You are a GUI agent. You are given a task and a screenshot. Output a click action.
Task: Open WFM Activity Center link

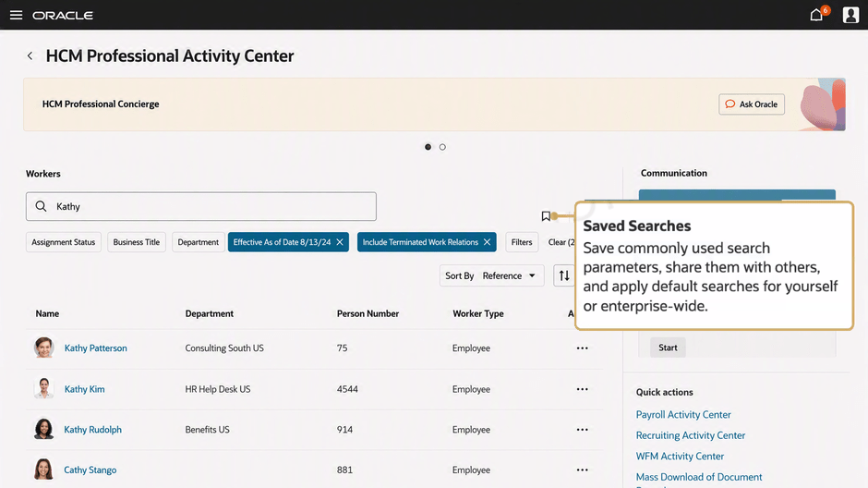point(680,456)
